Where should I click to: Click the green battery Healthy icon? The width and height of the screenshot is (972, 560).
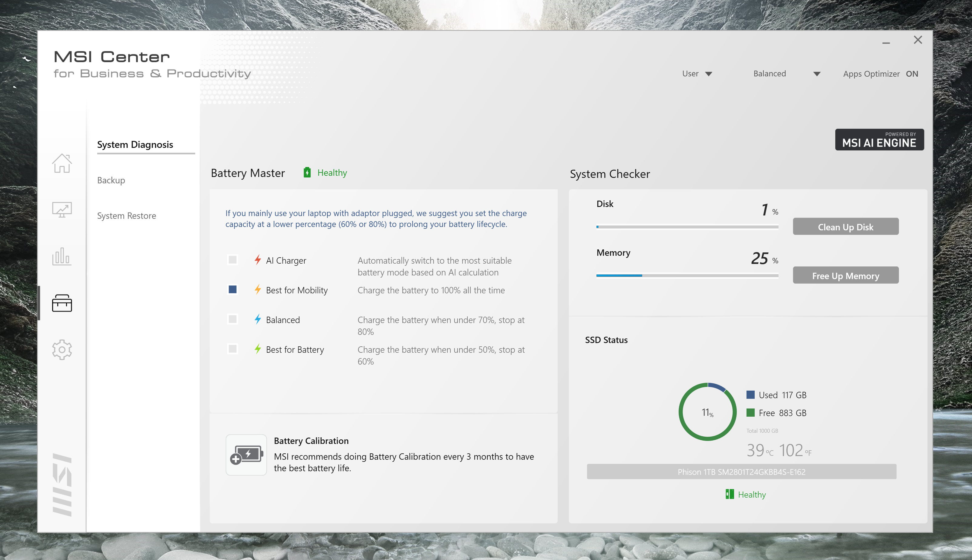(307, 172)
